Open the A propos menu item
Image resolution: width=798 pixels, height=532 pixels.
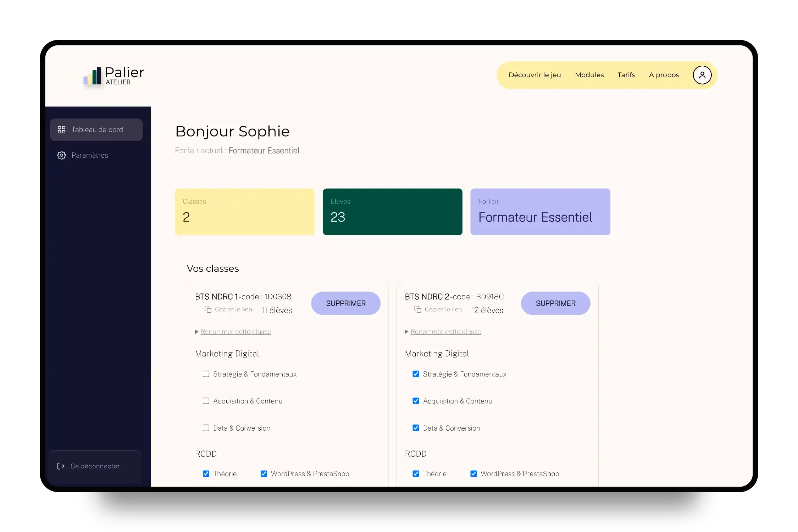[664, 75]
